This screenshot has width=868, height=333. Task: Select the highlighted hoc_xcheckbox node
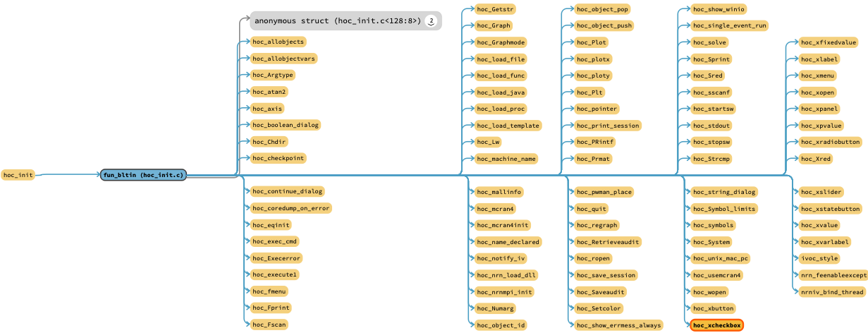pyautogui.click(x=716, y=325)
